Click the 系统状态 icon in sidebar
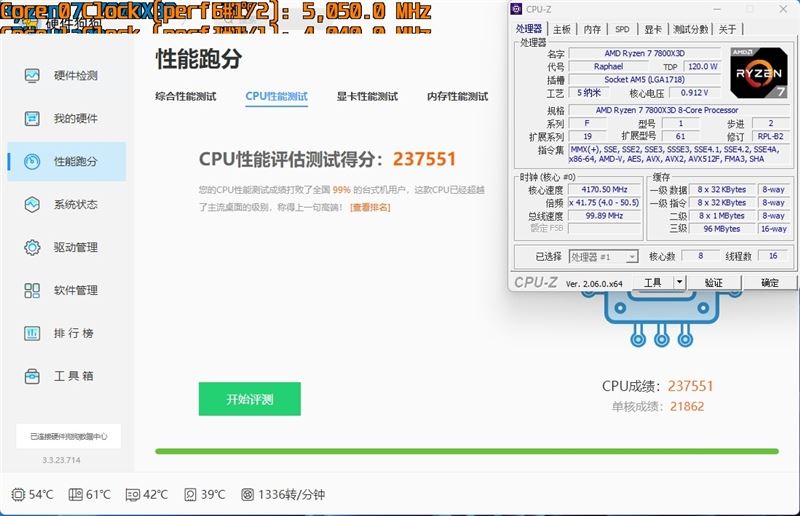Screen dimensions: 800x516 pyautogui.click(x=32, y=204)
